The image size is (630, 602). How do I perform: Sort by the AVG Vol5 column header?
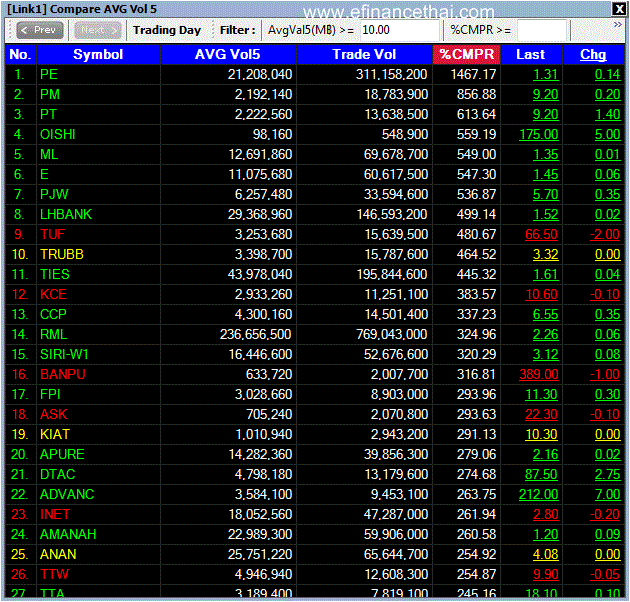coord(228,54)
